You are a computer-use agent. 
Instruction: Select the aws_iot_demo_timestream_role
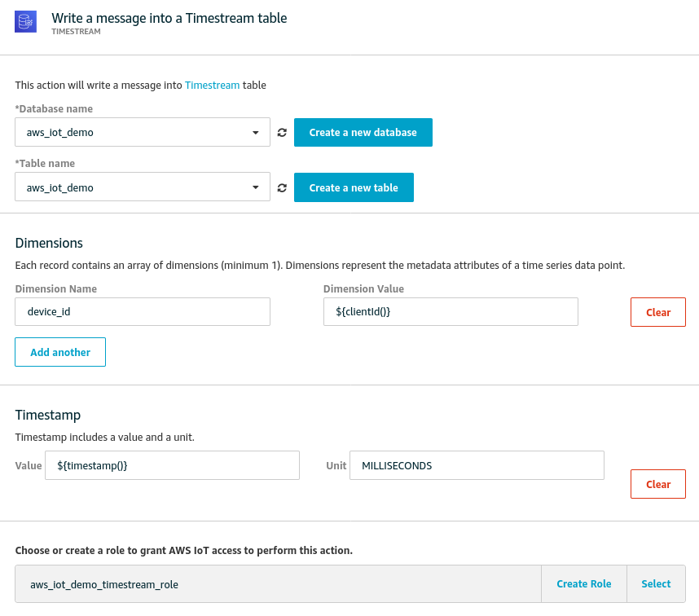click(x=656, y=583)
